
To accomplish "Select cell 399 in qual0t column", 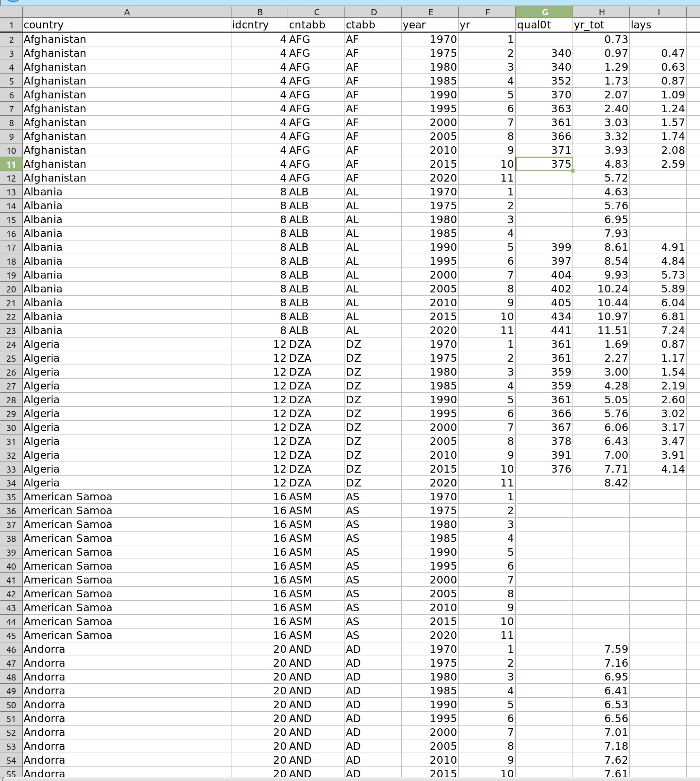I will pos(544,247).
